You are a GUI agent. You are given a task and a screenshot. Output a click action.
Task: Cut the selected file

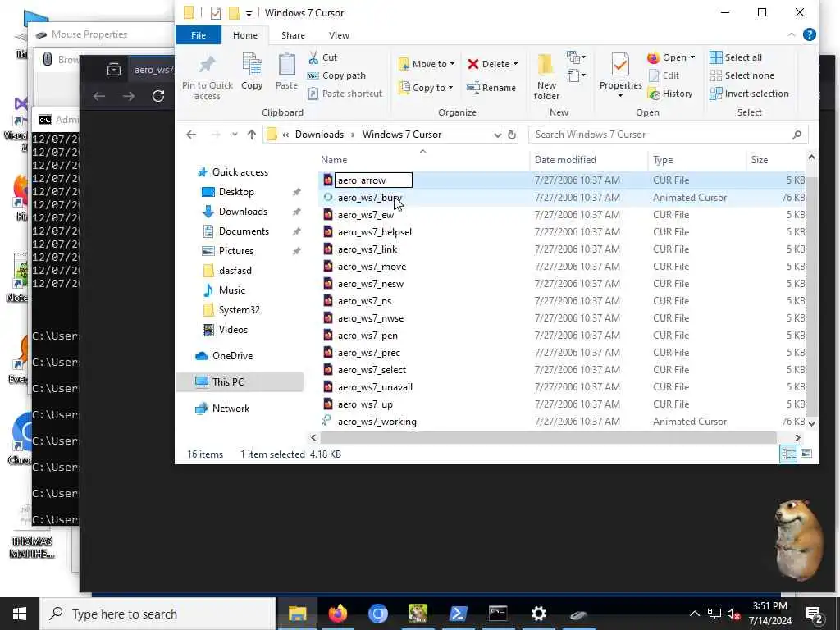click(322, 57)
